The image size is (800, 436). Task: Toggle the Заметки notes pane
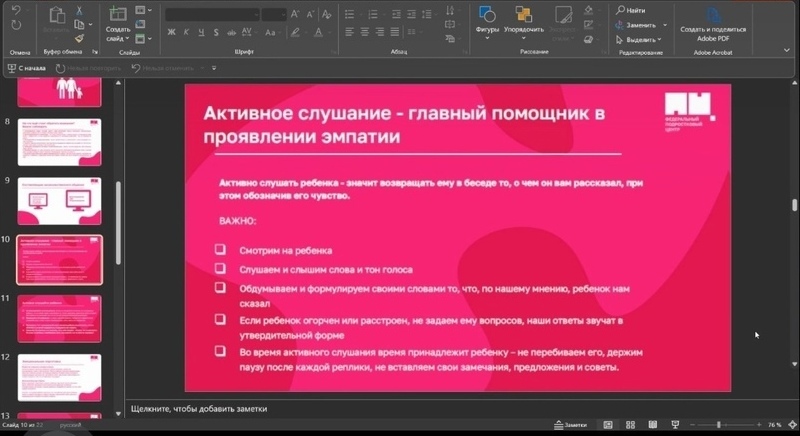coord(570,425)
